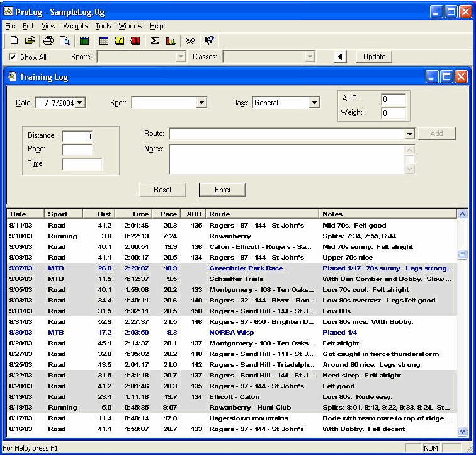Open the Window menu
This screenshot has height=455, width=476.
pos(130,26)
